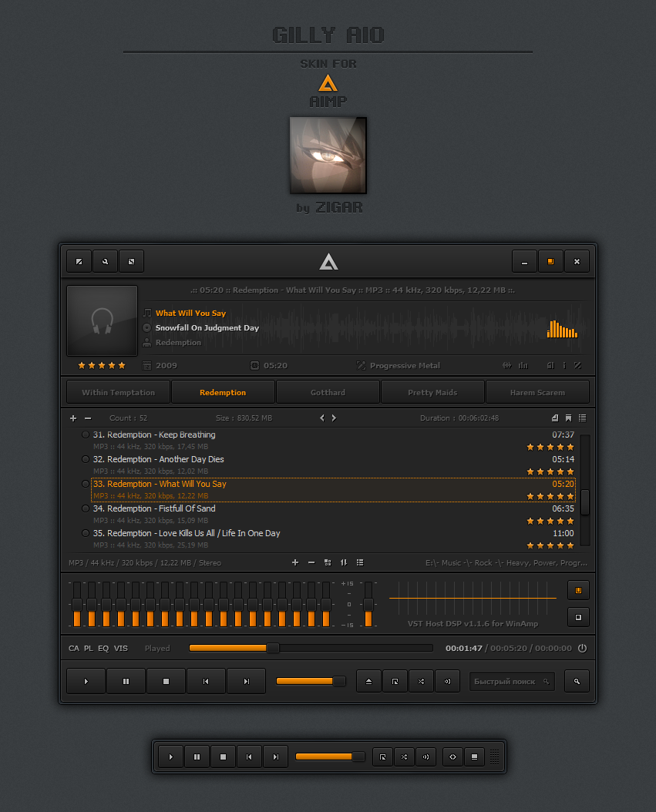
Task: Go to previous playlist with left chevron
Action: click(x=322, y=418)
